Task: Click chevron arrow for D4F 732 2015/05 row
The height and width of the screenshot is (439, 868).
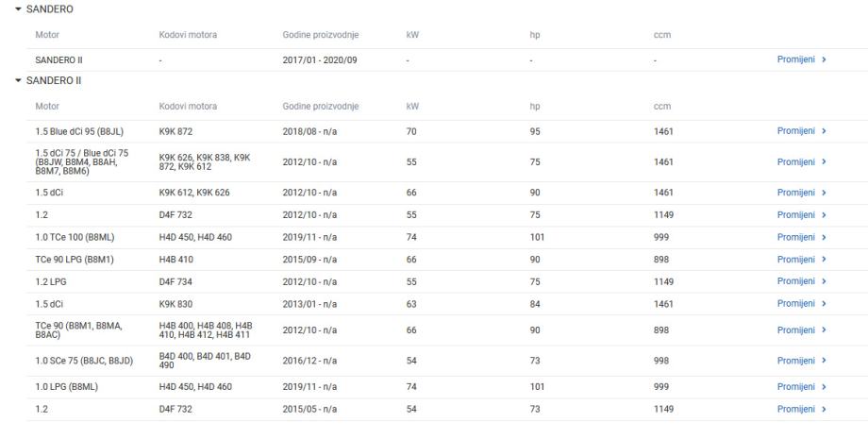Action: [x=825, y=409]
